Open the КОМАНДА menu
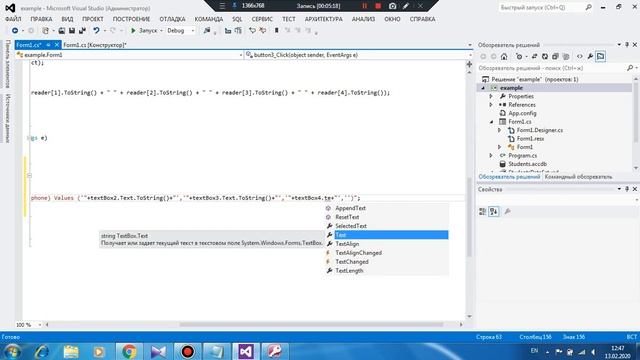 pos(209,19)
